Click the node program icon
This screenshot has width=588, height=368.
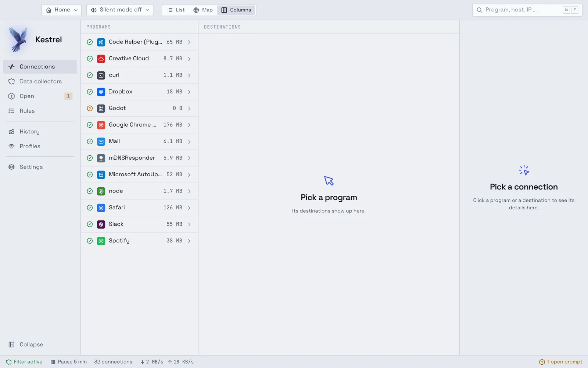point(101,191)
